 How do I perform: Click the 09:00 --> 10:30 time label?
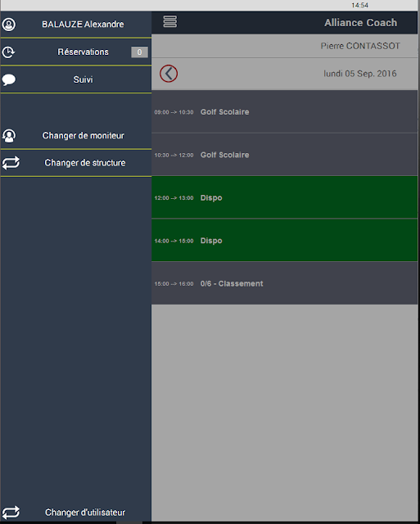(174, 112)
